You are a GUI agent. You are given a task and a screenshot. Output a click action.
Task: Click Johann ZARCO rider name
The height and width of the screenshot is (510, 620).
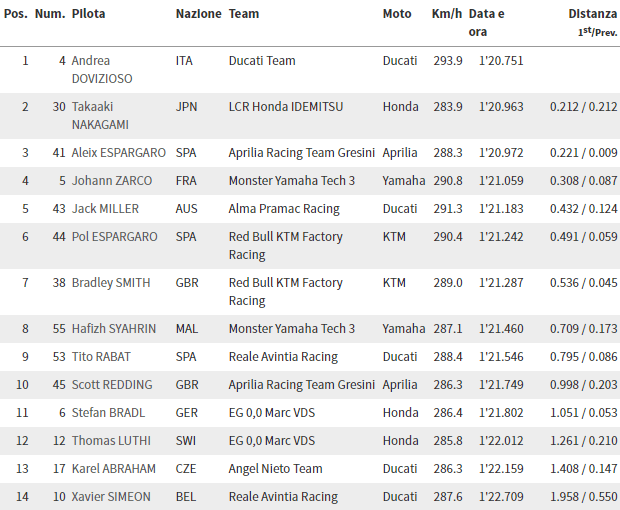tap(112, 181)
